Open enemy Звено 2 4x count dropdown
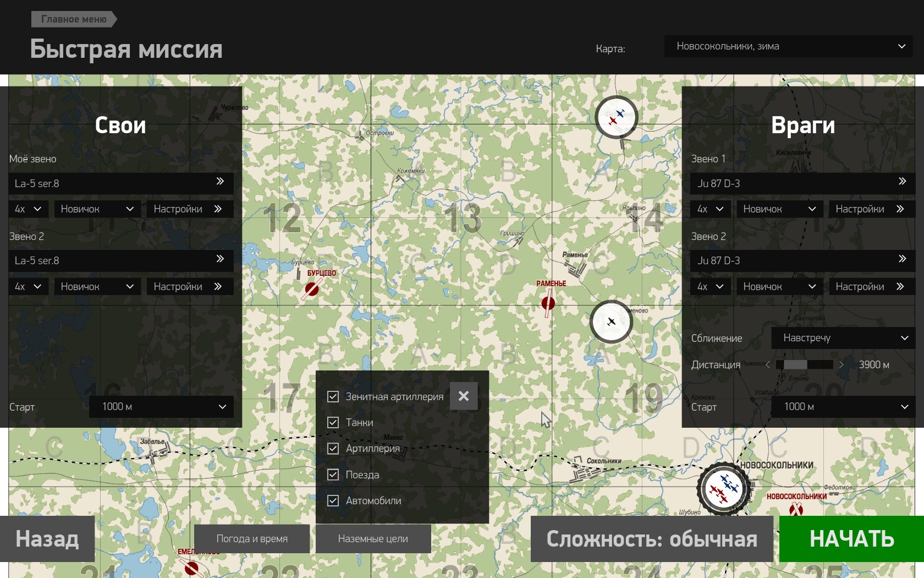Image resolution: width=924 pixels, height=578 pixels. point(711,286)
